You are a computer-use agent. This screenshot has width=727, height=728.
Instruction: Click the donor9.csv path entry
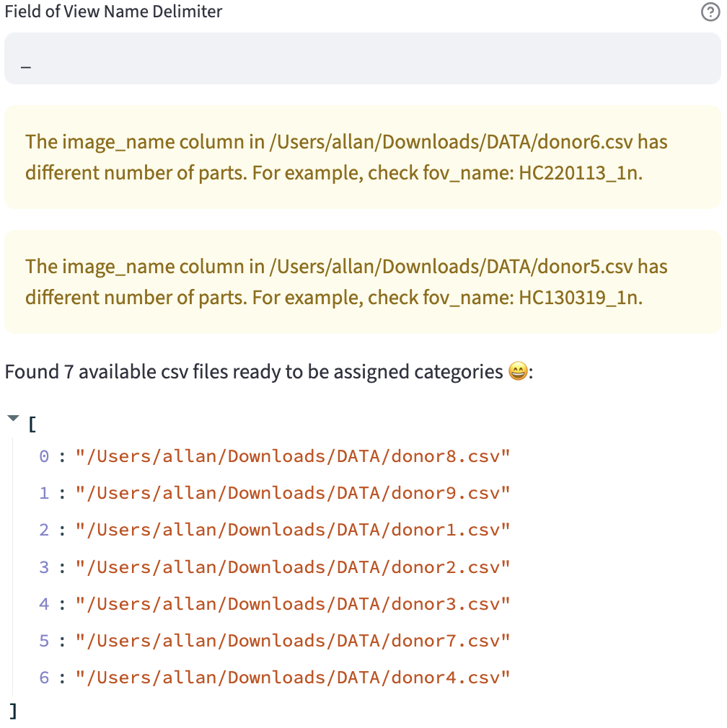(293, 493)
